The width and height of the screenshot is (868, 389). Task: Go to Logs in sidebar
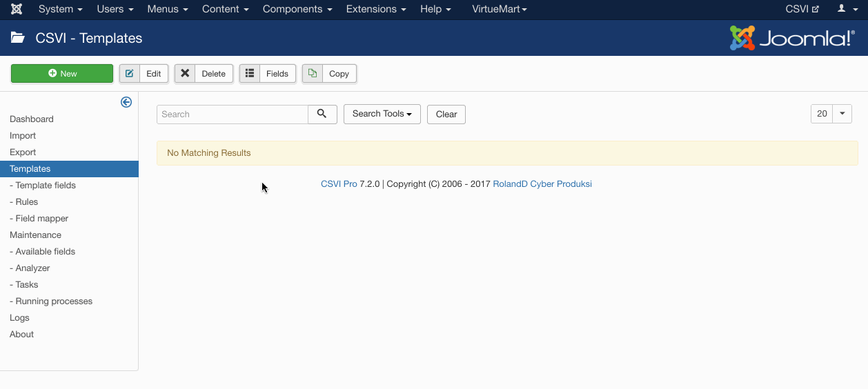pos(19,318)
